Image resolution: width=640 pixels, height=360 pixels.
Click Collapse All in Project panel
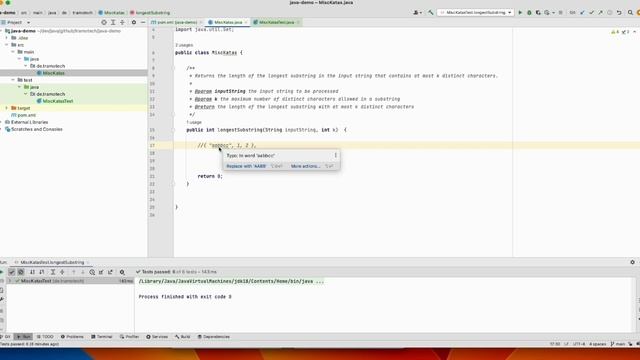tap(122, 22)
